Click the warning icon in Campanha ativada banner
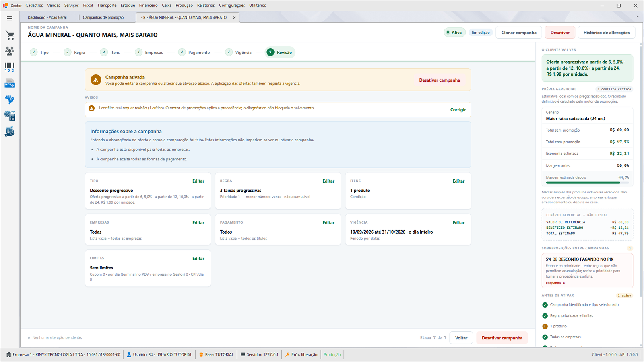This screenshot has width=644, height=362. pos(96,80)
